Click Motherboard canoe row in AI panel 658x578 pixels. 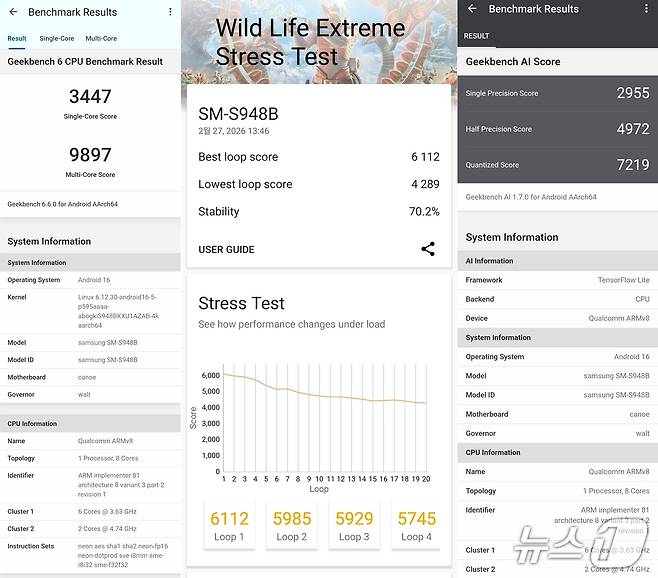(558, 414)
